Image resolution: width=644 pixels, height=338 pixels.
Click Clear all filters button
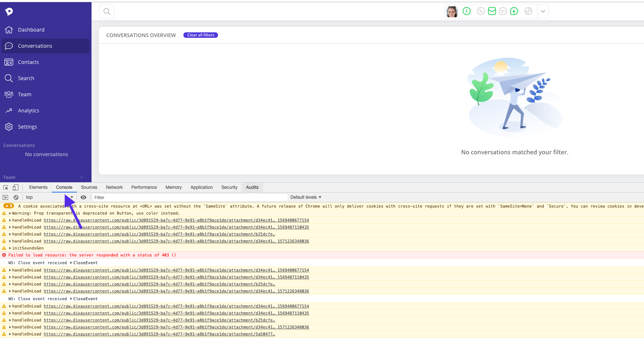(x=201, y=35)
